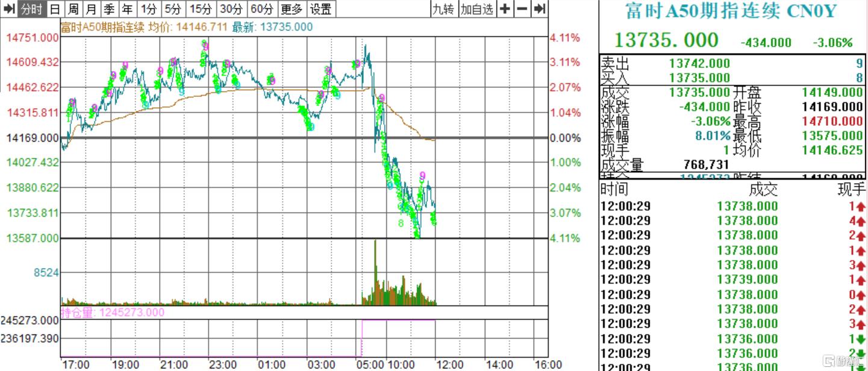The image size is (868, 371).
Task: Click the left-edge arrow-to-bar icon
Action: 9,9
